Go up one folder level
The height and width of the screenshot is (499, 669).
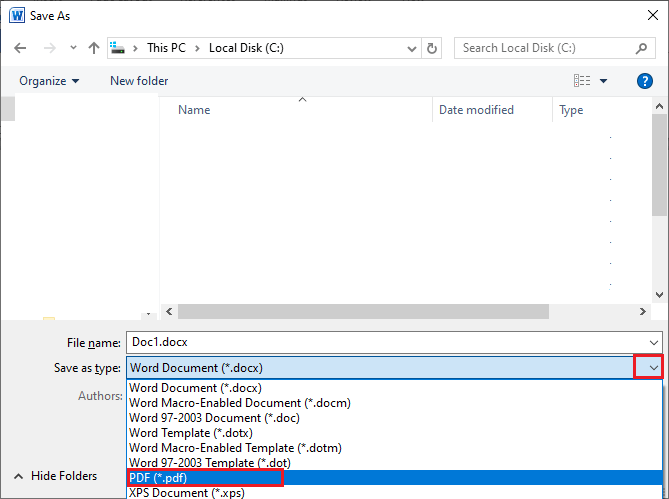pos(94,48)
